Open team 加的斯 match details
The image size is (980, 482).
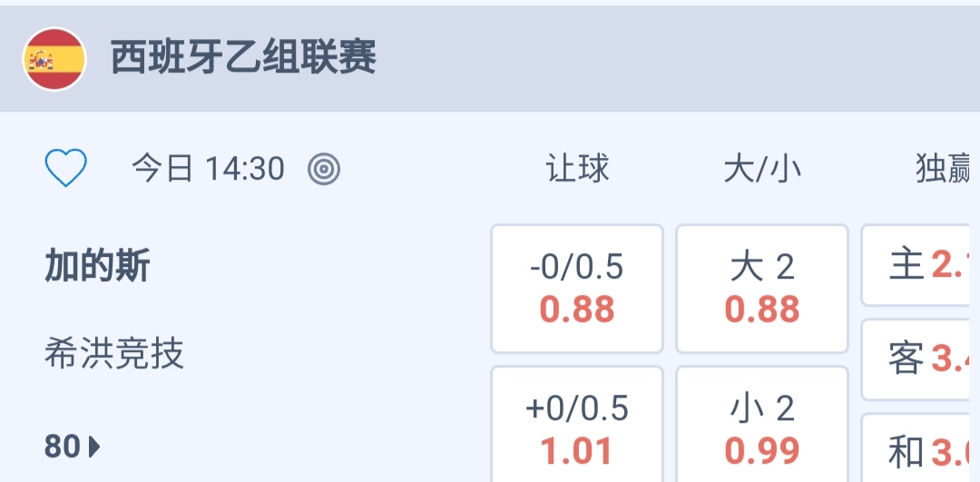point(97,267)
